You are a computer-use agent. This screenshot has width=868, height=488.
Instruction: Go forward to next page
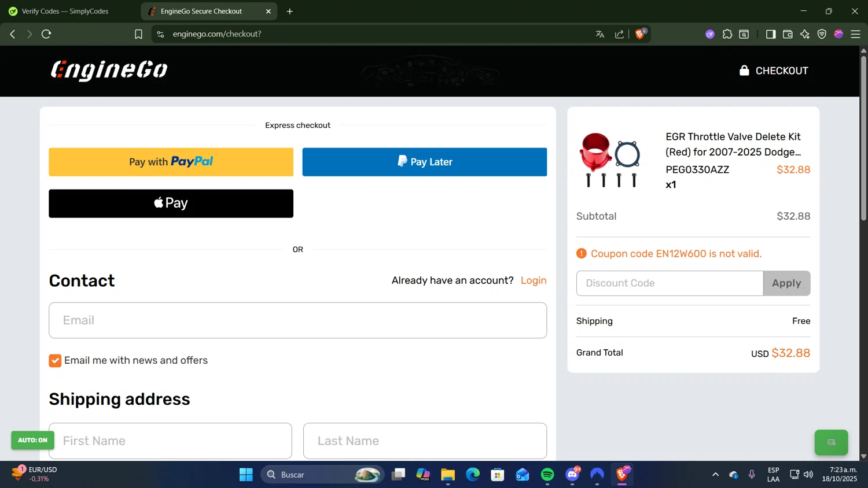point(29,34)
